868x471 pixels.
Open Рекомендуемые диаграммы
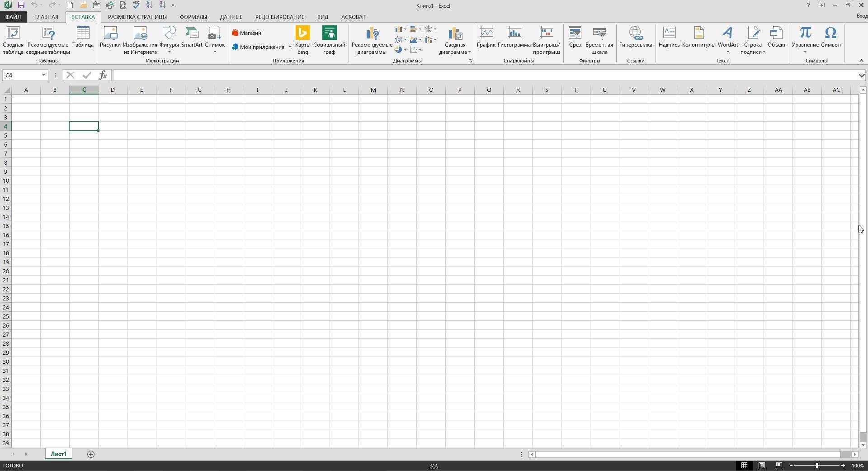(372, 41)
